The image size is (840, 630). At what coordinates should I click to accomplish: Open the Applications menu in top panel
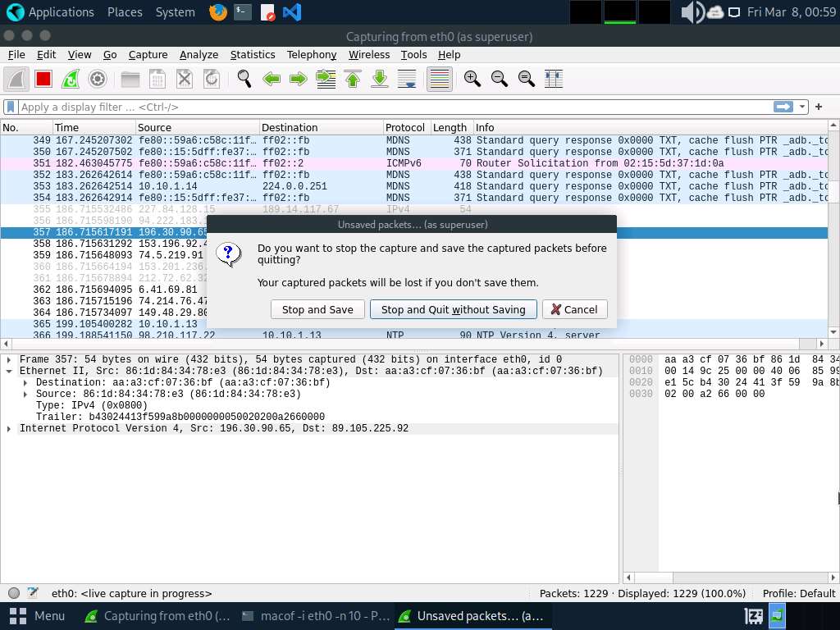50,11
